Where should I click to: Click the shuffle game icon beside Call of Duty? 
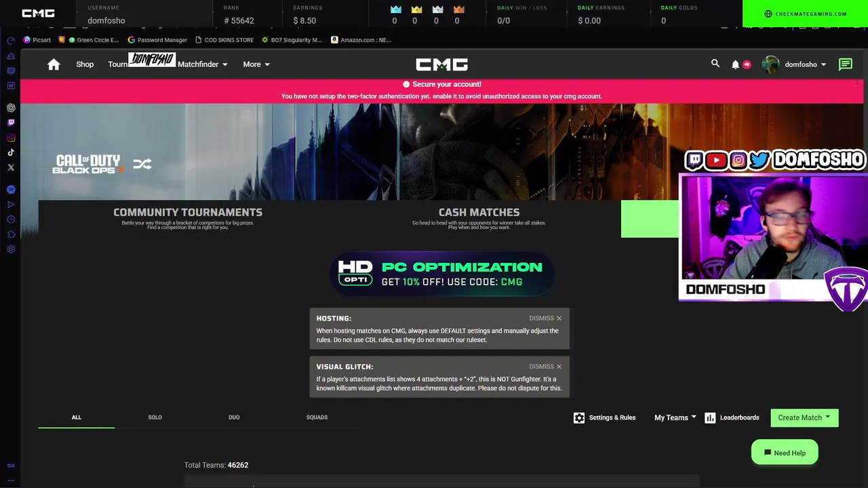[x=142, y=164]
